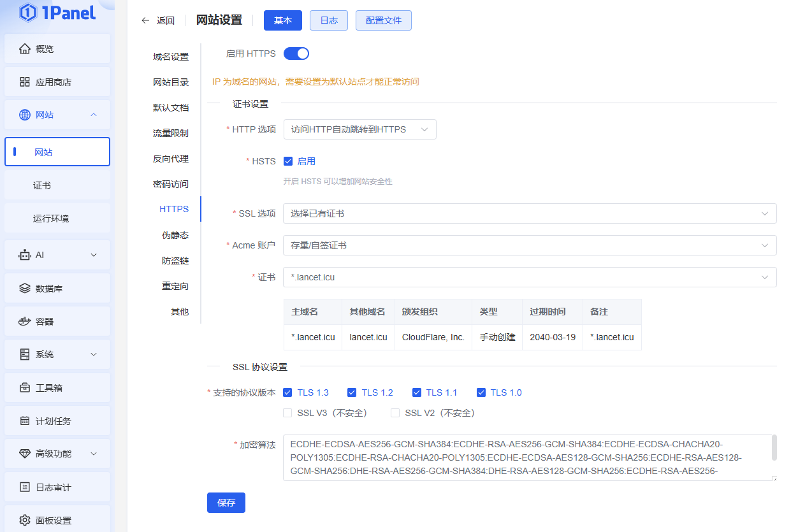Uncheck the TLS 1.0 protocol checkbox
The image size is (805, 532).
pyautogui.click(x=481, y=392)
